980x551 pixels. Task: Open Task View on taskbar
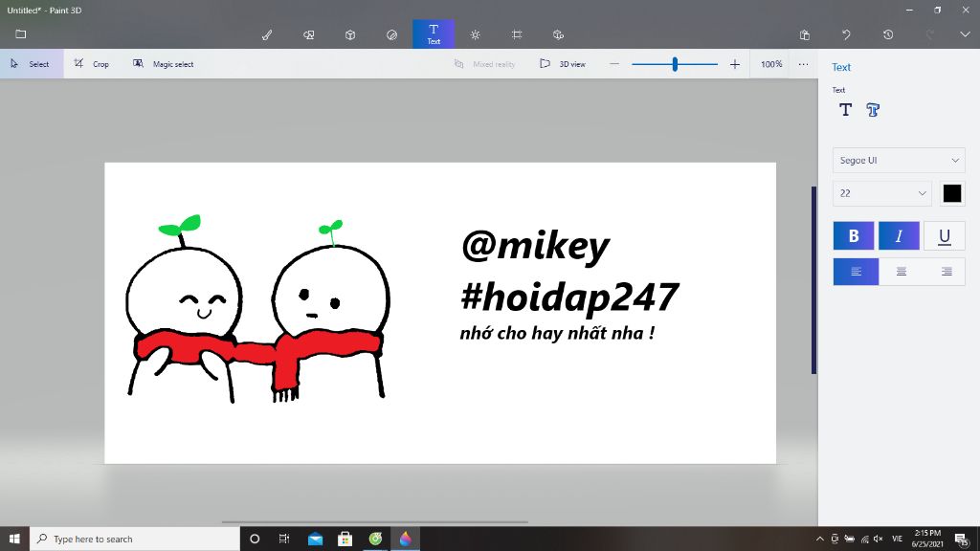point(284,539)
